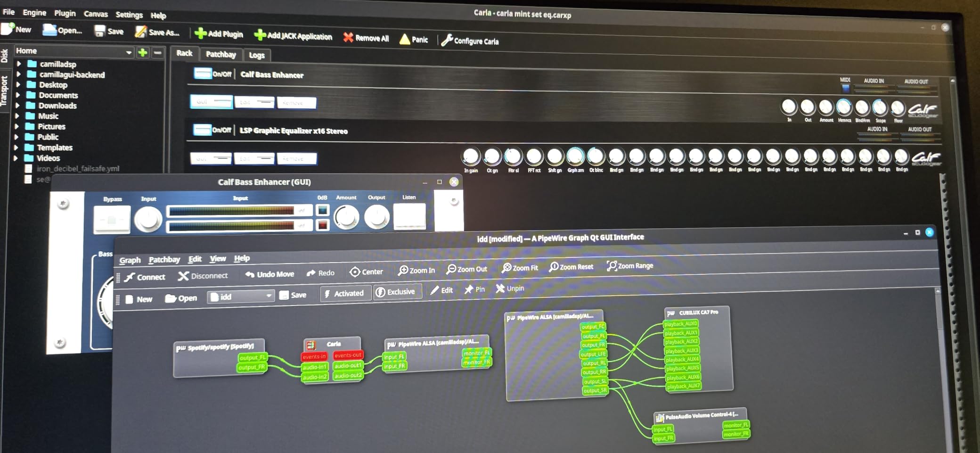Toggle Bypass in Calf Bass Enhancer GUI

[112, 220]
